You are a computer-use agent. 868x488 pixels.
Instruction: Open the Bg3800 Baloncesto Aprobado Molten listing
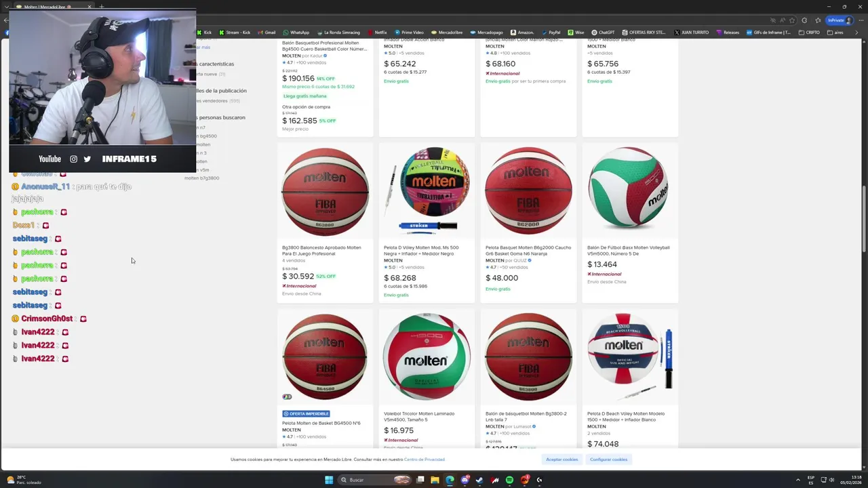pos(321,251)
